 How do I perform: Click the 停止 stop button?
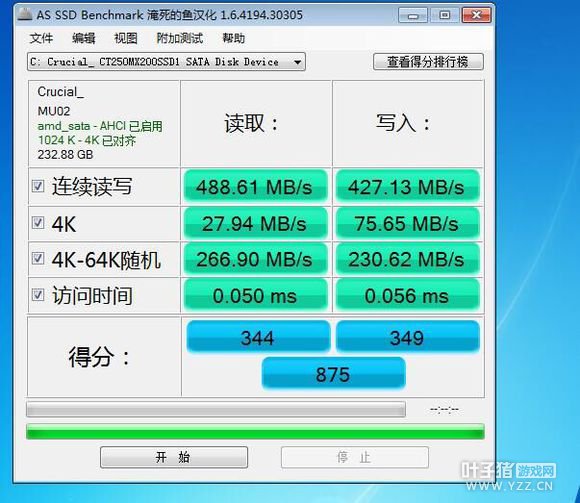coord(355,457)
